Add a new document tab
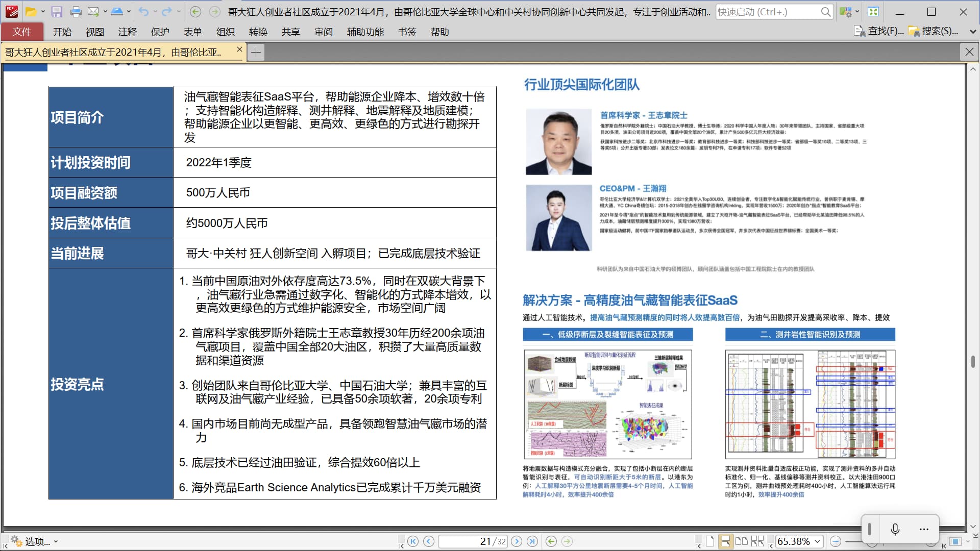 pos(256,52)
